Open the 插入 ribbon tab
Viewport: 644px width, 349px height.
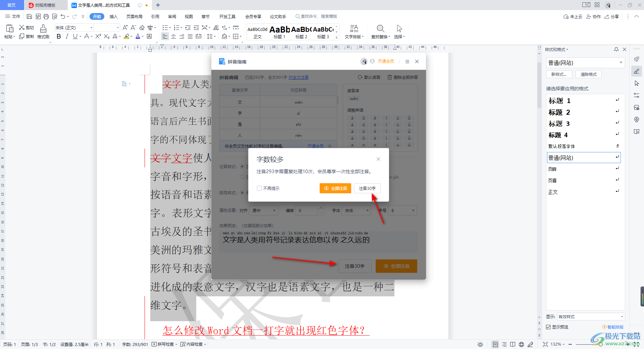tap(114, 16)
